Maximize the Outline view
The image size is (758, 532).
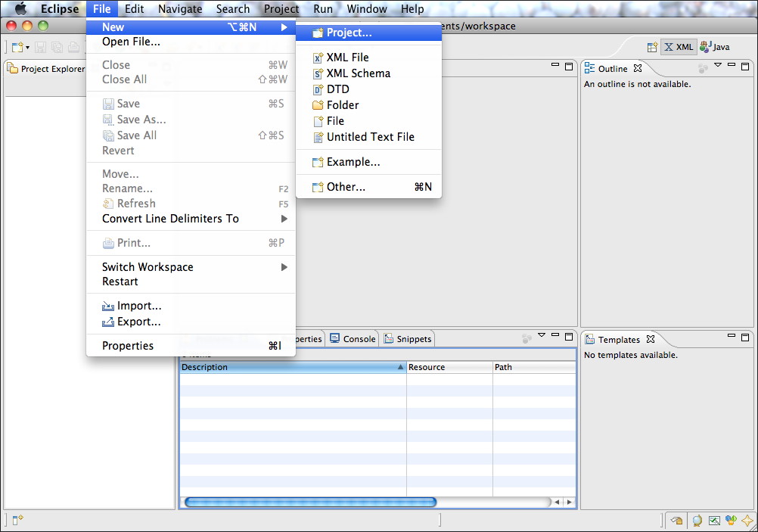[745, 67]
